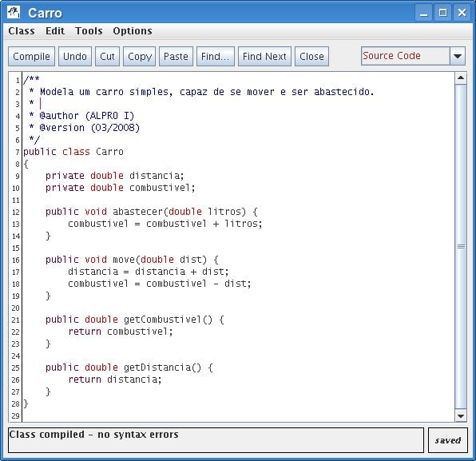Open the Source Code view dropdown arrow

pos(458,56)
